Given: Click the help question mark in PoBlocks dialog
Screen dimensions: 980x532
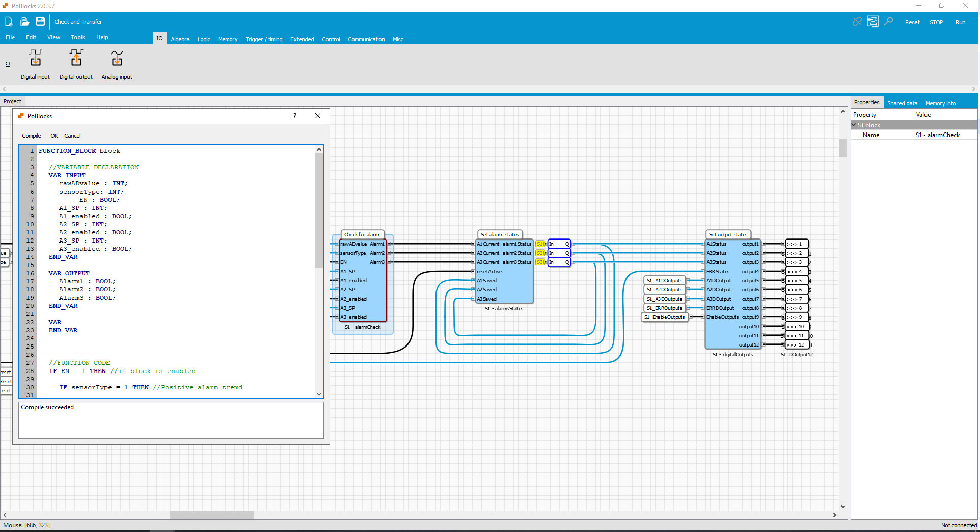Looking at the screenshot, I should 295,116.
